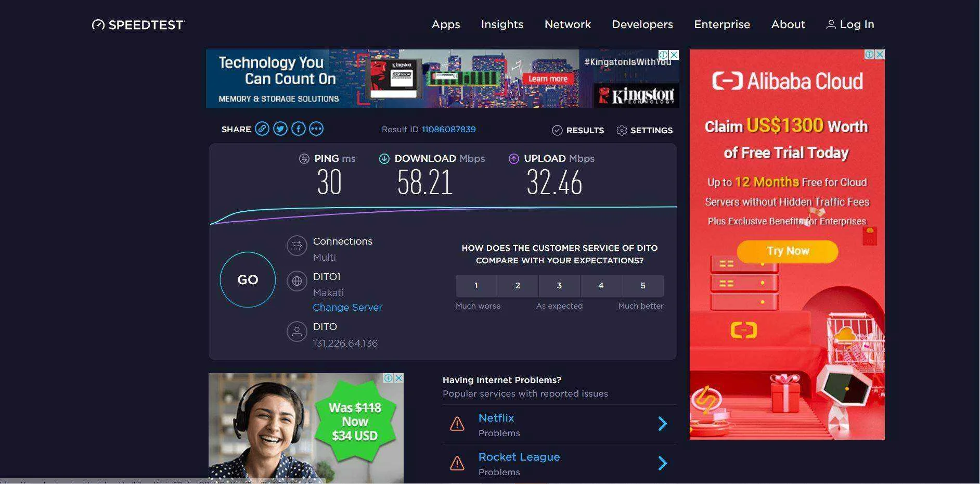980x484 pixels.
Task: Click the upload speed value 32.46
Action: pyautogui.click(x=555, y=183)
